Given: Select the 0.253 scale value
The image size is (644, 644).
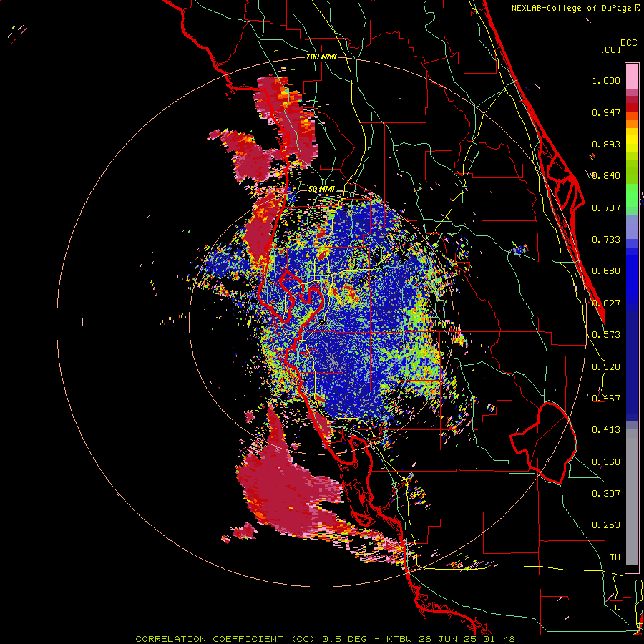Looking at the screenshot, I should coord(606,525).
